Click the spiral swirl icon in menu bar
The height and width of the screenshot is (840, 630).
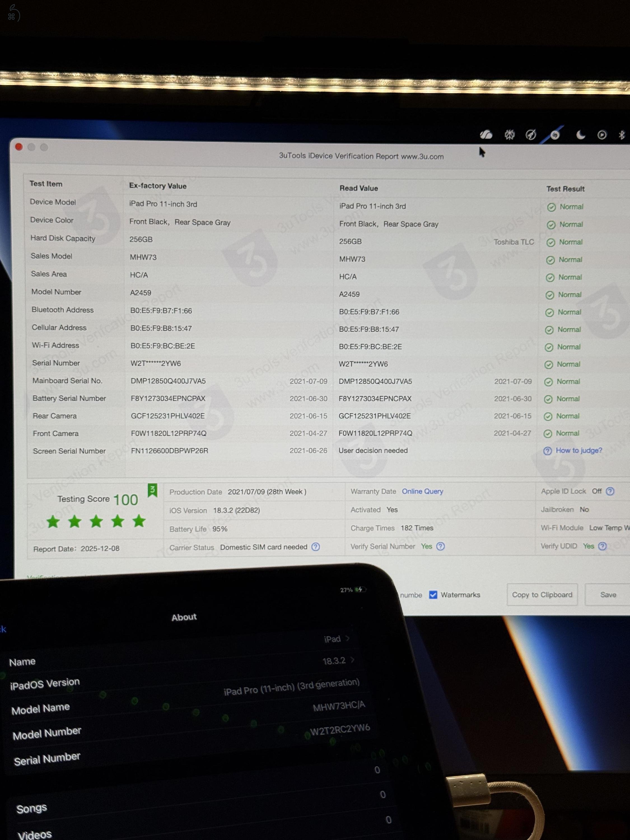tap(555, 135)
